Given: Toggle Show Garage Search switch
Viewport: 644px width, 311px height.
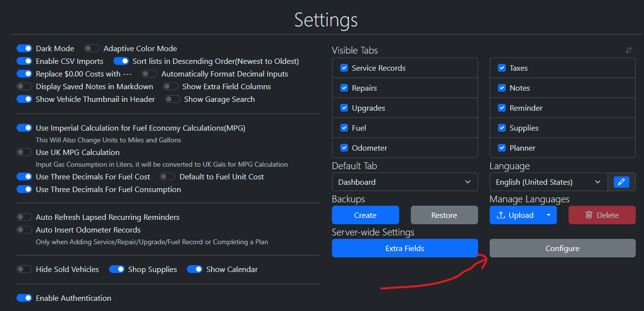Looking at the screenshot, I should [x=172, y=99].
